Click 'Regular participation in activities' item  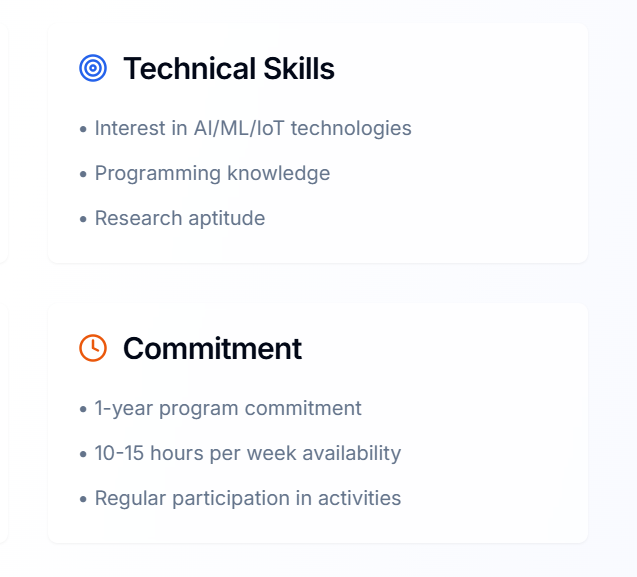point(248,498)
